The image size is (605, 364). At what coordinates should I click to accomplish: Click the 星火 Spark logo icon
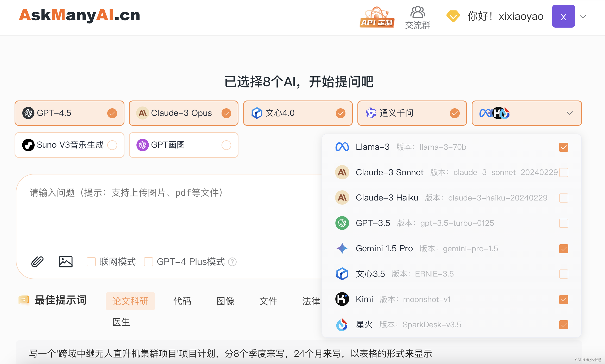click(342, 325)
